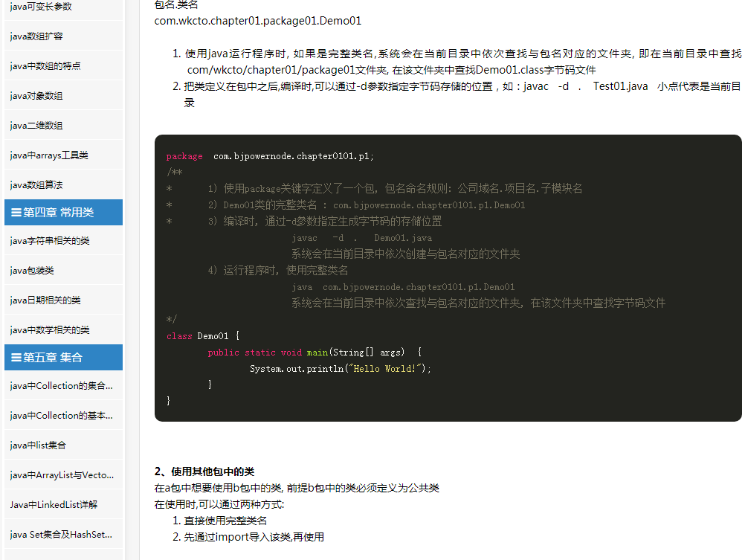This screenshot has width=745, height=560.
Task: Go to the java包装类 topic
Action: point(32,271)
